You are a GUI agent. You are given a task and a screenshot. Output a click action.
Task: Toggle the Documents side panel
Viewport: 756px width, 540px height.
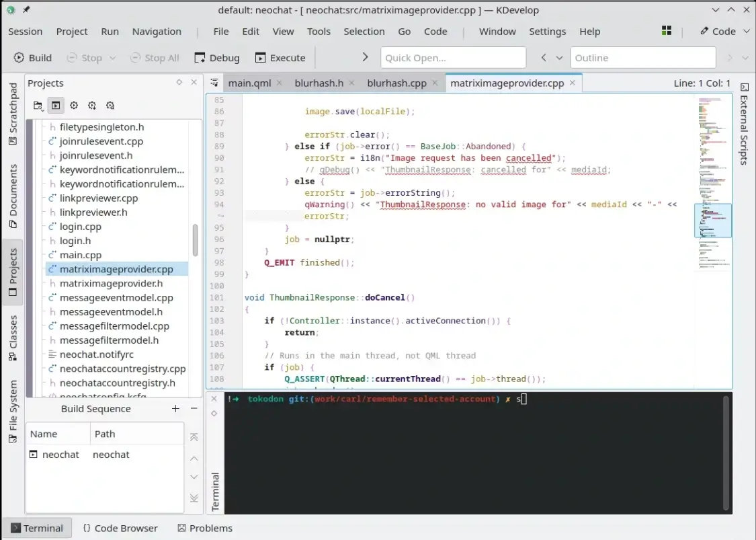click(x=13, y=196)
